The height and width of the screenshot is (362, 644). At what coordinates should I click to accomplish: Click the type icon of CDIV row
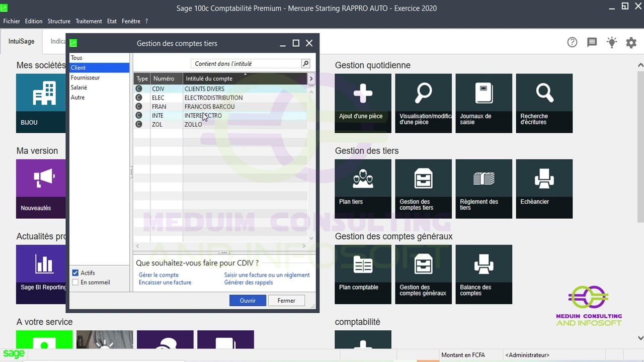point(139,89)
